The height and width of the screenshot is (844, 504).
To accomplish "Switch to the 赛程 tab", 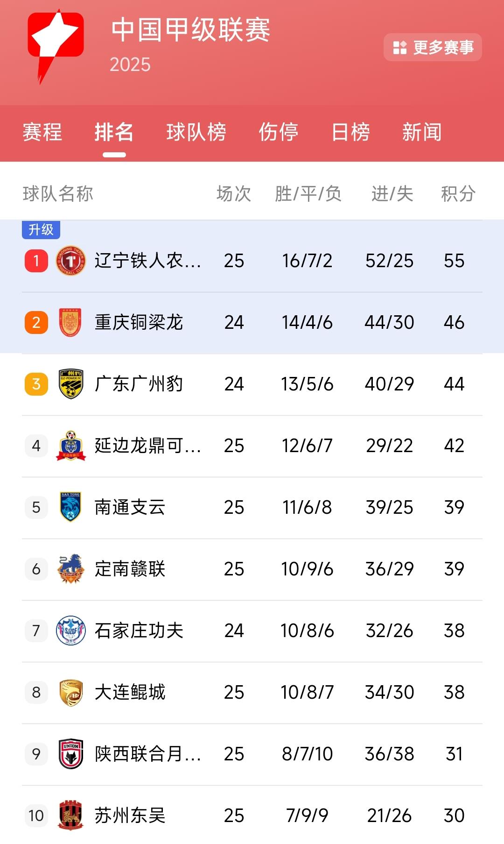I will tap(42, 132).
